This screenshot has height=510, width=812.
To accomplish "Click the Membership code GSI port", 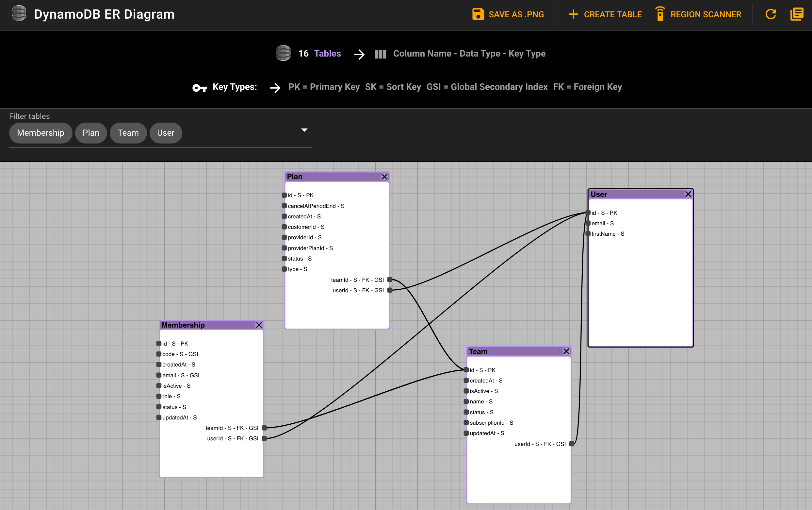I will pos(159,354).
